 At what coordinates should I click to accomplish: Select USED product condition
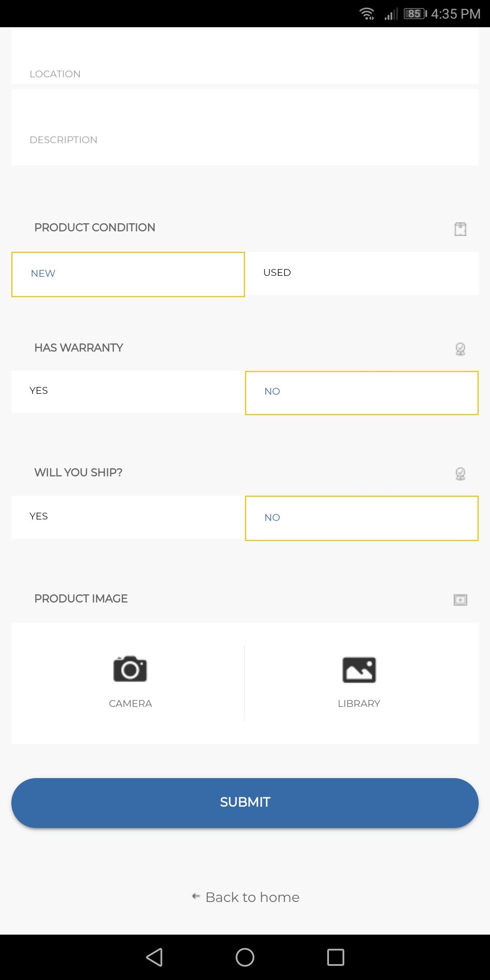click(362, 273)
